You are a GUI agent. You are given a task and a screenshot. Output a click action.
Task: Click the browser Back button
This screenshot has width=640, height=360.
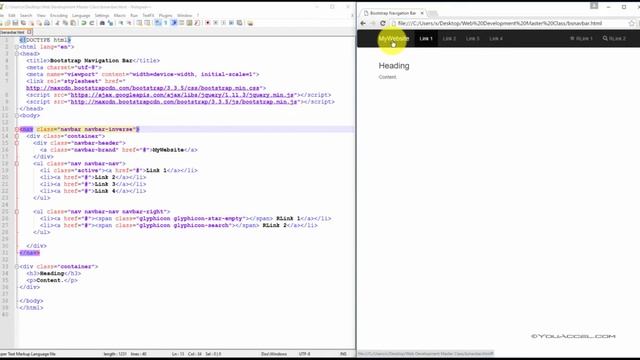coord(363,24)
